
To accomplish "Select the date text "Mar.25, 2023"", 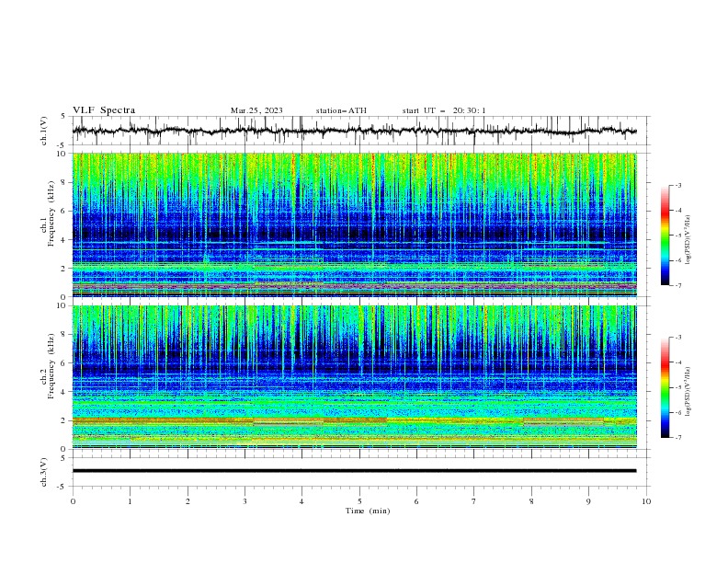I will tap(256, 110).
